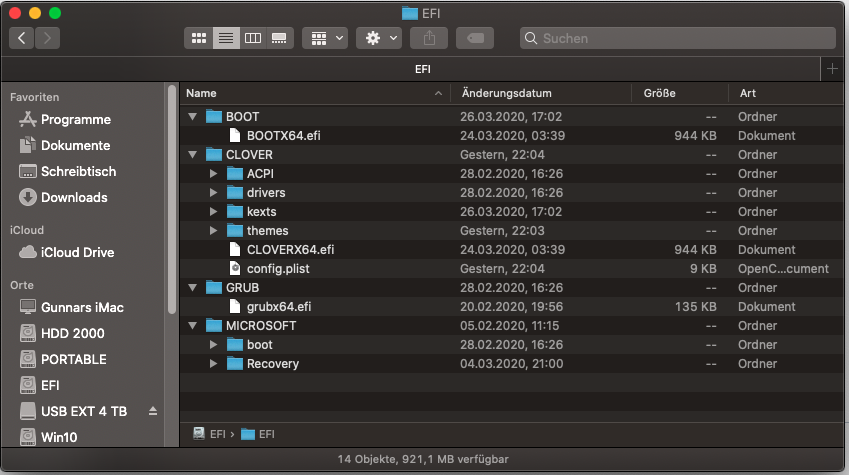Eject USB EXT 4 TB drive
Viewport: 849px width, 475px height.
[x=153, y=411]
